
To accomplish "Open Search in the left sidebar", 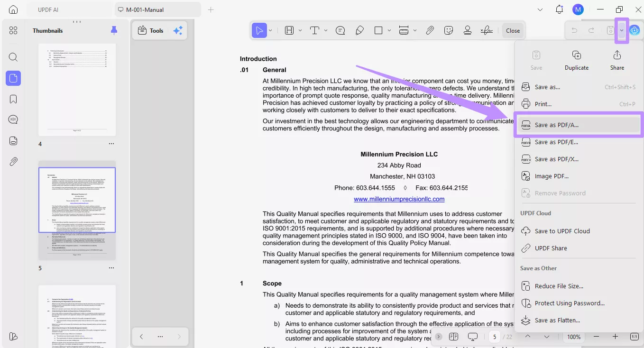I will pos(13,57).
